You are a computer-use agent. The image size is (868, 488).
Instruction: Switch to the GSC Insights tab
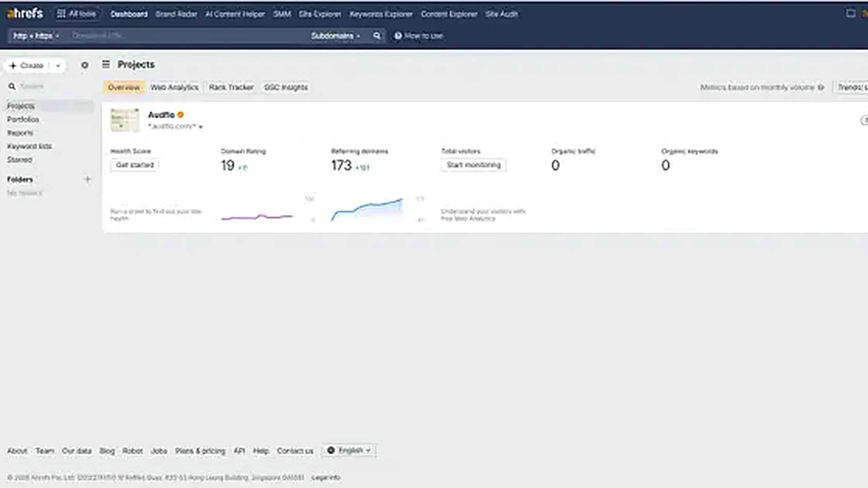pyautogui.click(x=286, y=87)
